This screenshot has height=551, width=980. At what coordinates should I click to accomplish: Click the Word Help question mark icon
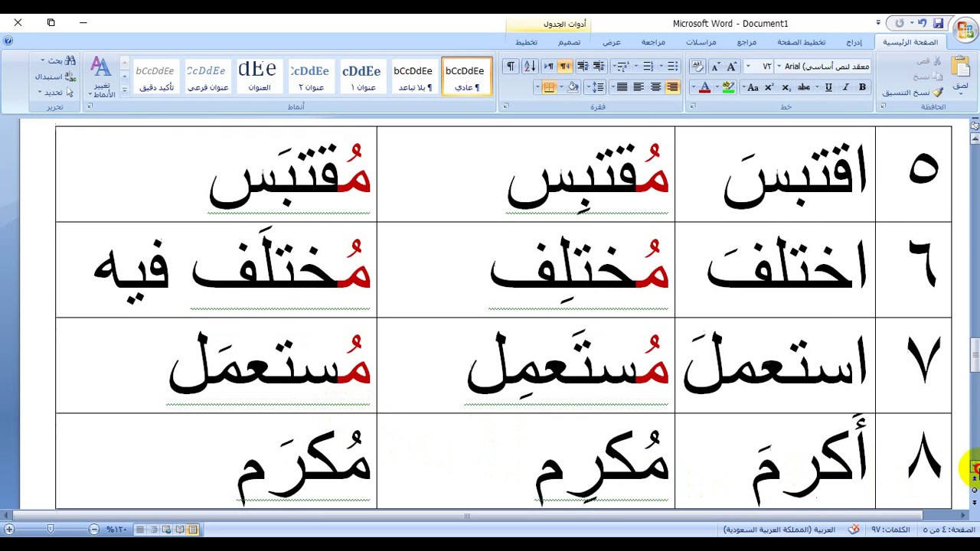pos(8,41)
